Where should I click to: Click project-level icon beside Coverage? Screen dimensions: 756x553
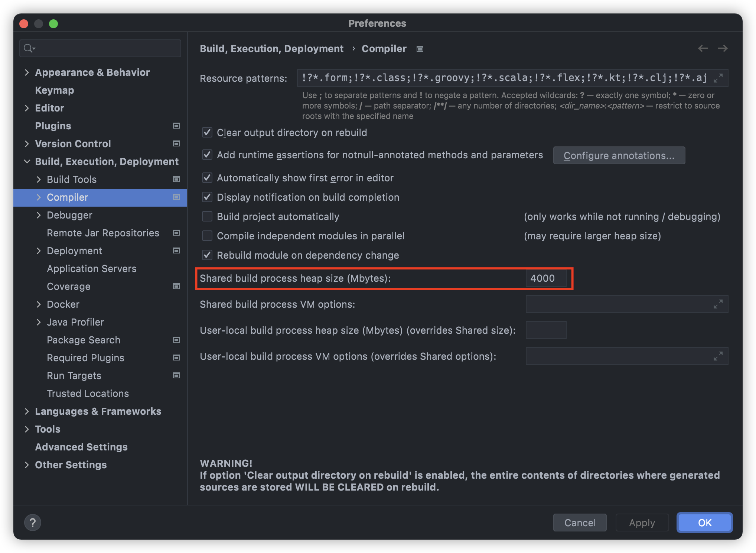coord(176,286)
